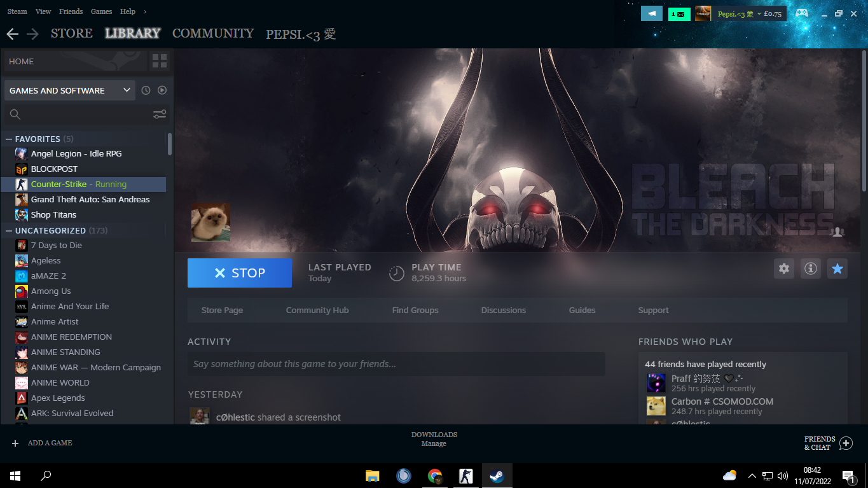This screenshot has width=868, height=488.
Task: Open the Windows notification center
Action: [849, 475]
